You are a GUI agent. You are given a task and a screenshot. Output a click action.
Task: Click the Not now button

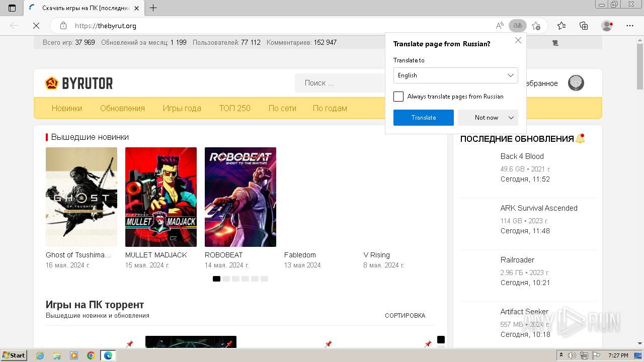(487, 118)
